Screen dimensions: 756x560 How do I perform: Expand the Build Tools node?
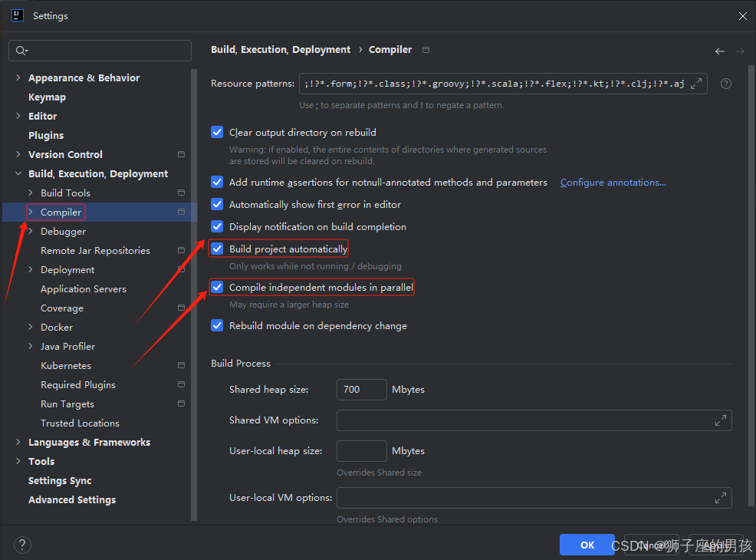pos(31,193)
